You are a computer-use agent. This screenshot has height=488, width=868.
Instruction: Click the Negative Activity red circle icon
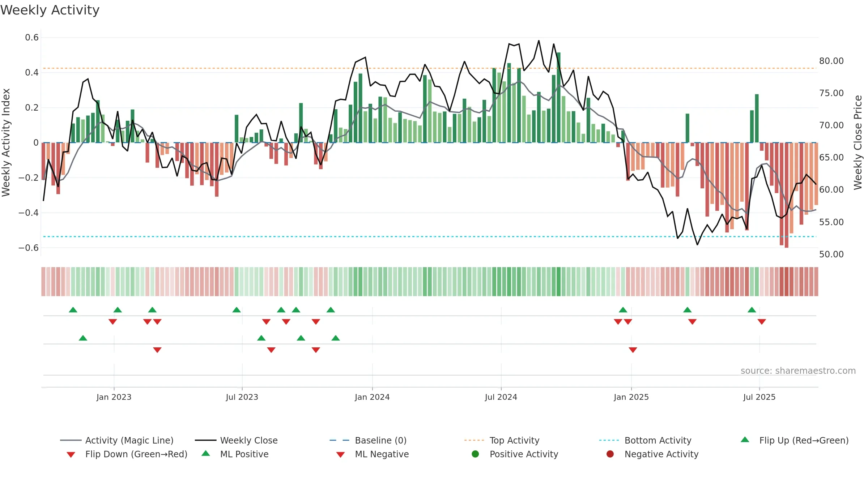(x=610, y=454)
